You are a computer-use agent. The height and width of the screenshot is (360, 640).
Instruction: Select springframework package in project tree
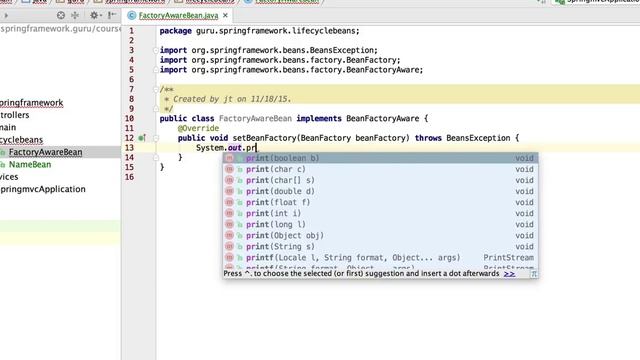coord(31,103)
